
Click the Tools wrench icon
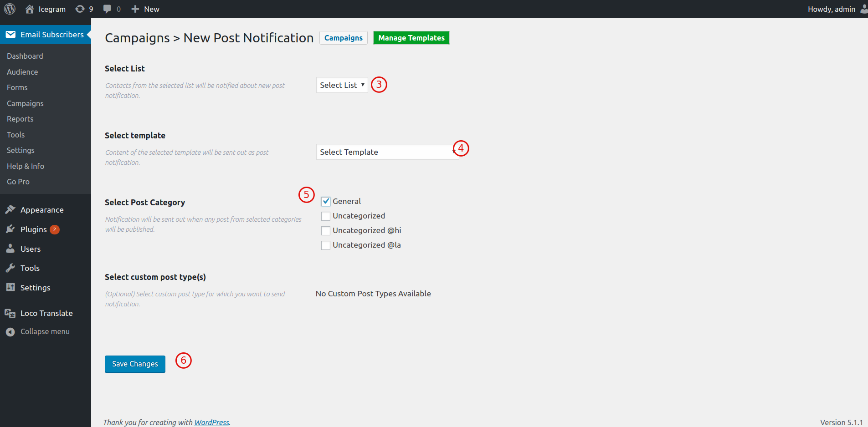(x=10, y=268)
